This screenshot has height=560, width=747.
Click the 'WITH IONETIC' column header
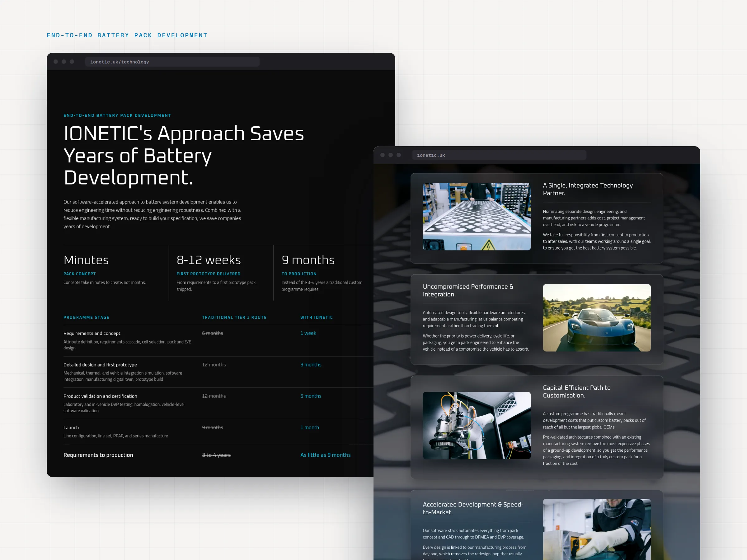point(317,317)
